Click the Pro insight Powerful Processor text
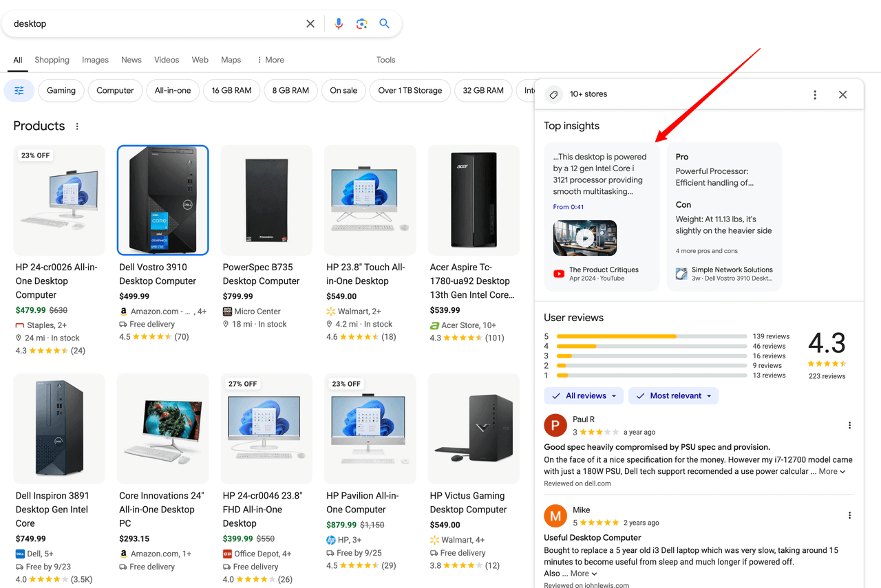The width and height of the screenshot is (881, 588). tap(714, 177)
